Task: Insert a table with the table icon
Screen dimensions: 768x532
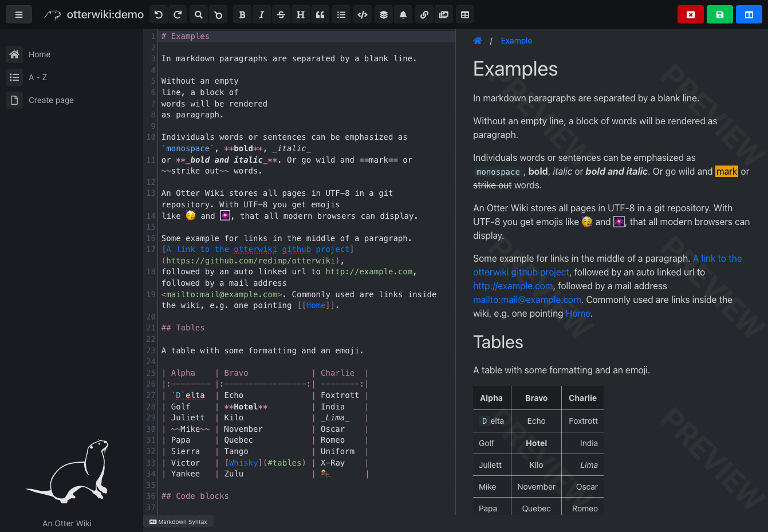Action: tap(465, 15)
